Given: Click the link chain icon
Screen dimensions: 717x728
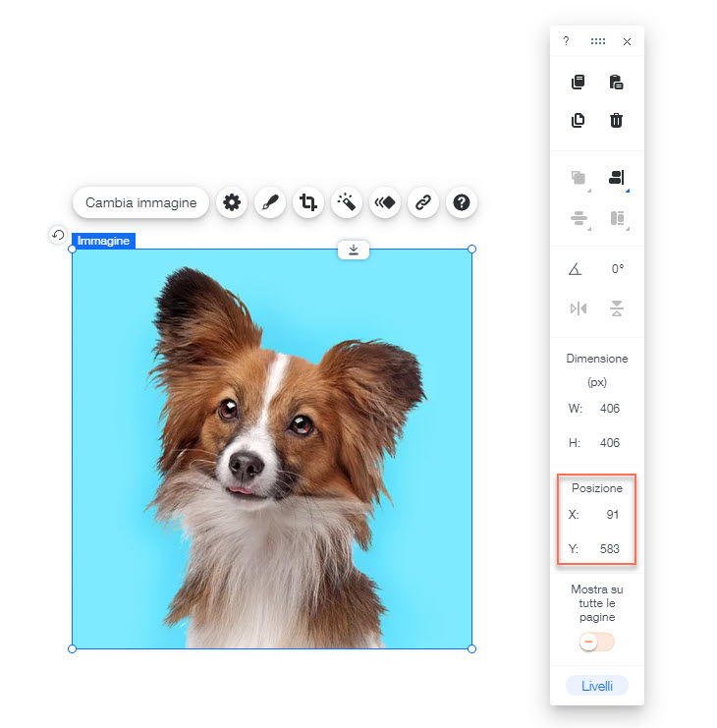Looking at the screenshot, I should pos(422,202).
